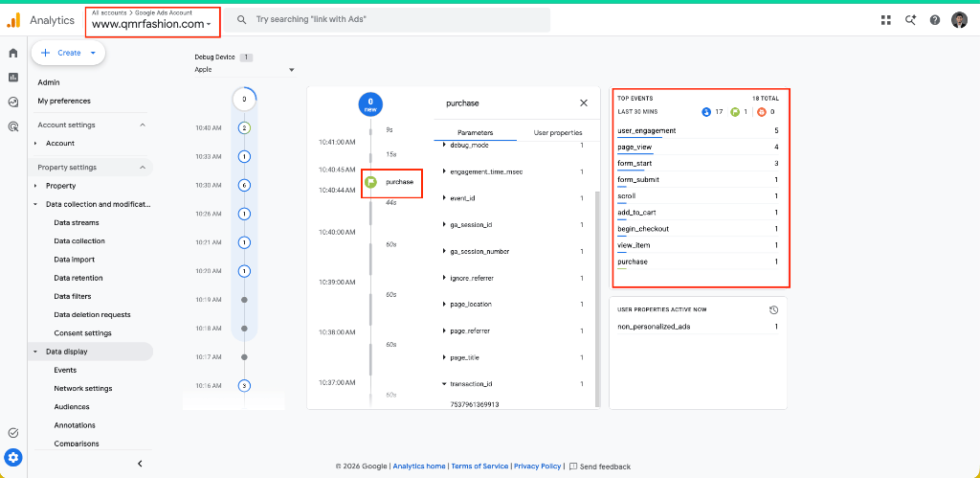
Task: Follow the Privacy Policy link
Action: click(538, 467)
